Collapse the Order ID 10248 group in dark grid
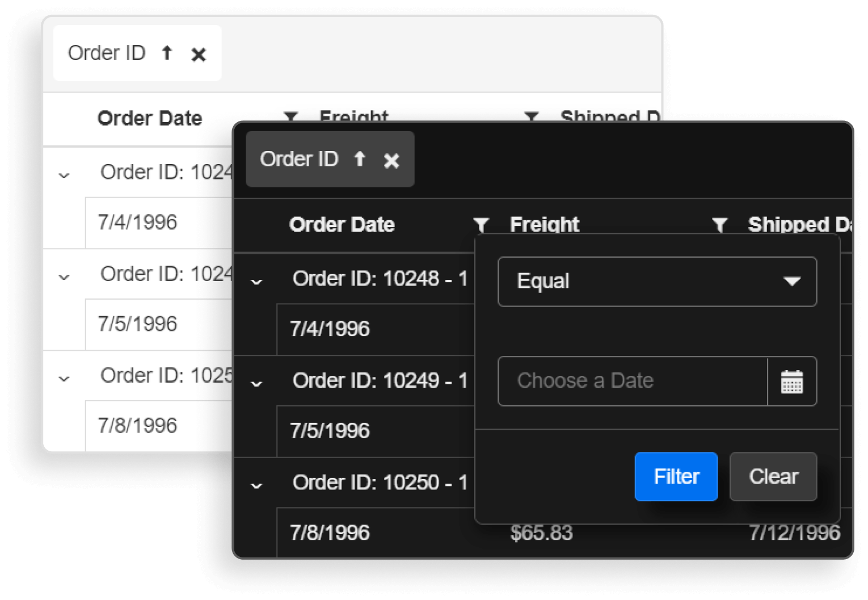This screenshot has width=868, height=600. click(x=256, y=281)
